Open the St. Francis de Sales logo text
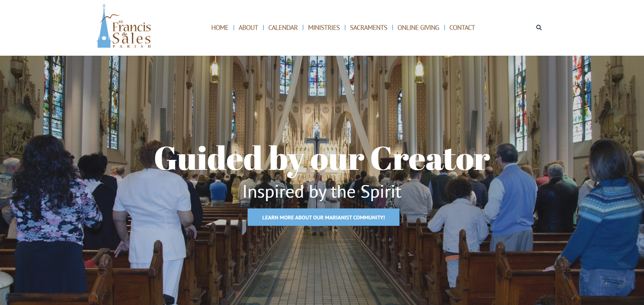The height and width of the screenshot is (305, 644). point(132,33)
